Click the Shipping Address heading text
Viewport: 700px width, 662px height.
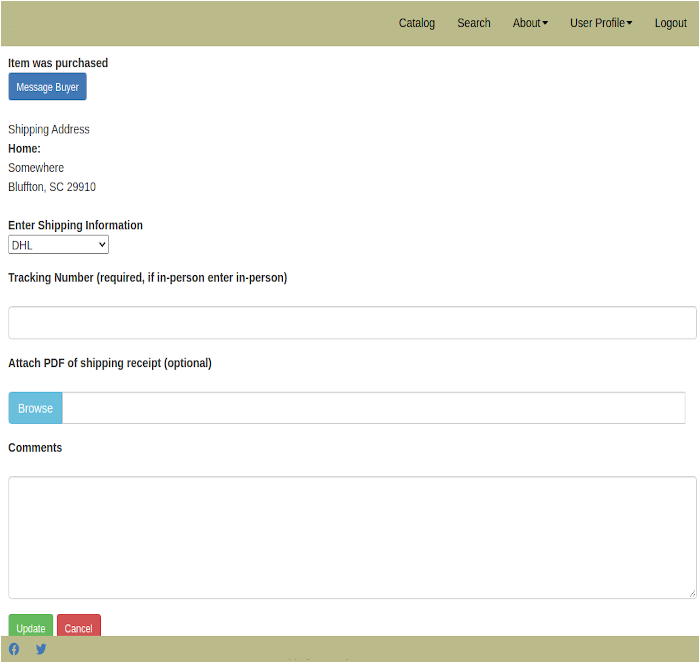49,129
